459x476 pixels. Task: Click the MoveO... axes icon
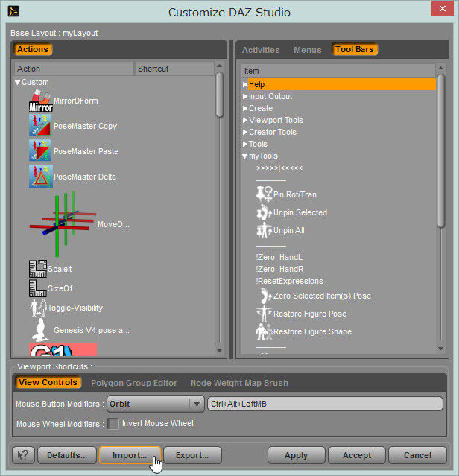[x=63, y=224]
